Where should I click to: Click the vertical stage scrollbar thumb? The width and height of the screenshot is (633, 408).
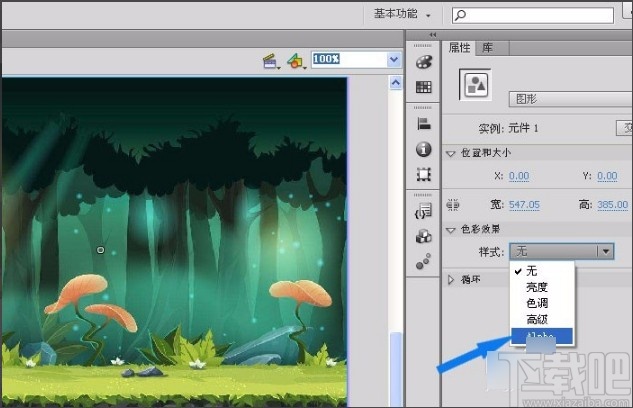tap(396, 368)
